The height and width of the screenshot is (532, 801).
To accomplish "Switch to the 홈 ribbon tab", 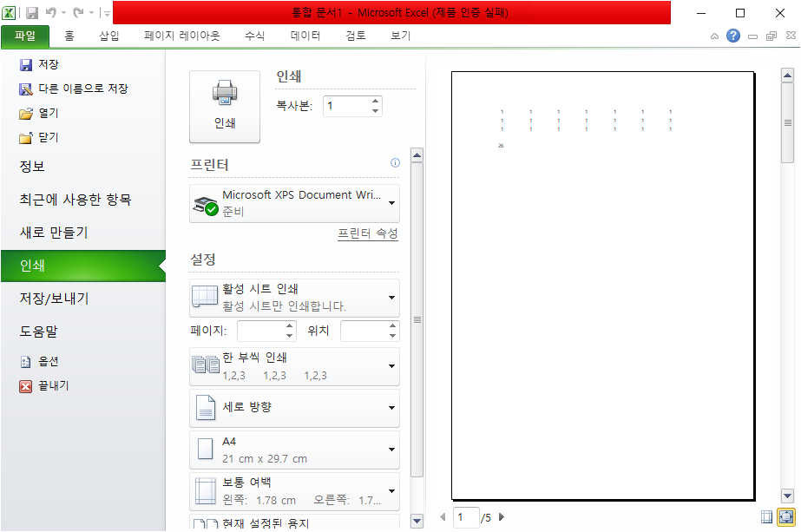I will click(x=69, y=36).
